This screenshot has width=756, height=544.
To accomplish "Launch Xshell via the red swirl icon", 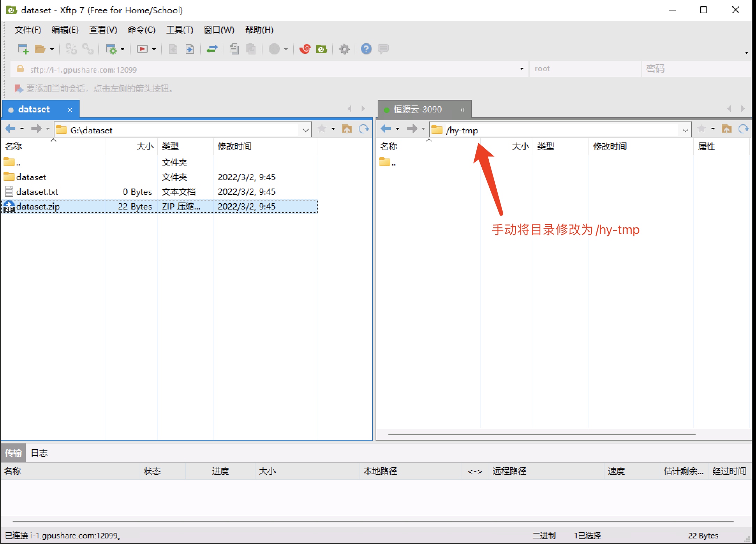I will [x=305, y=49].
